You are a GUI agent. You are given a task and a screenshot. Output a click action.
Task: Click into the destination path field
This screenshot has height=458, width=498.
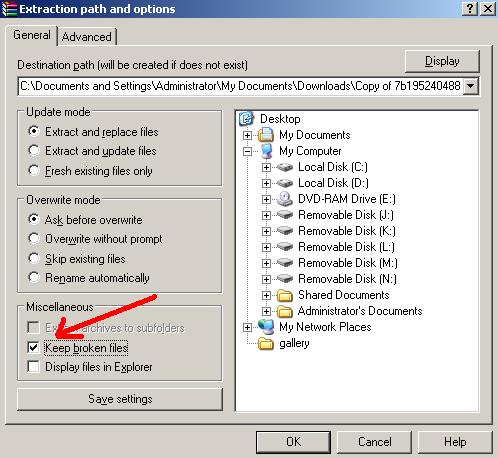click(241, 86)
